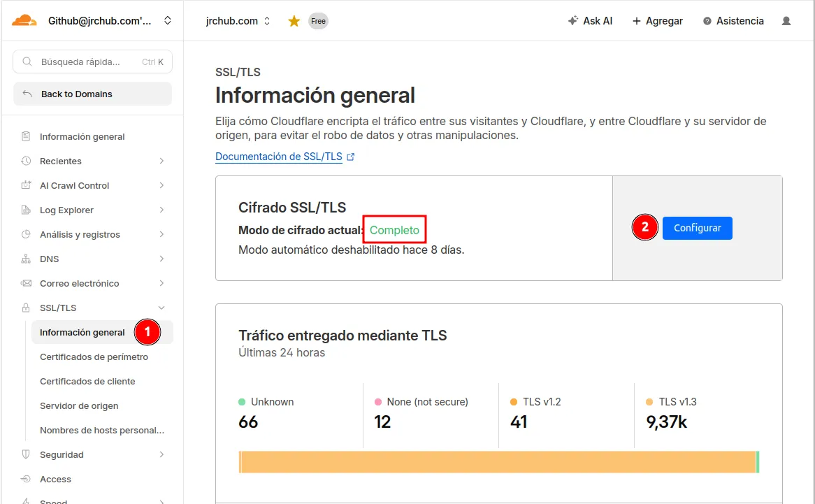Open Certificados de perímetro
Image resolution: width=815 pixels, height=504 pixels.
(94, 357)
